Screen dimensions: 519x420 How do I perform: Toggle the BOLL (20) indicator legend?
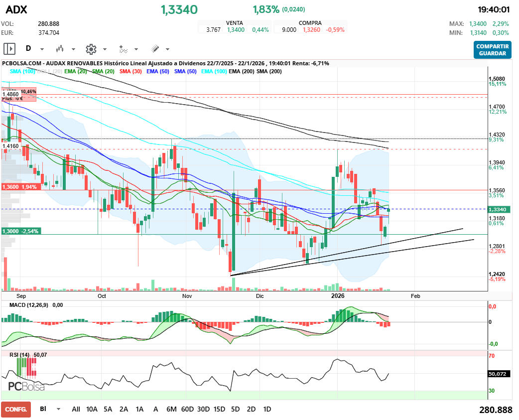50,72
